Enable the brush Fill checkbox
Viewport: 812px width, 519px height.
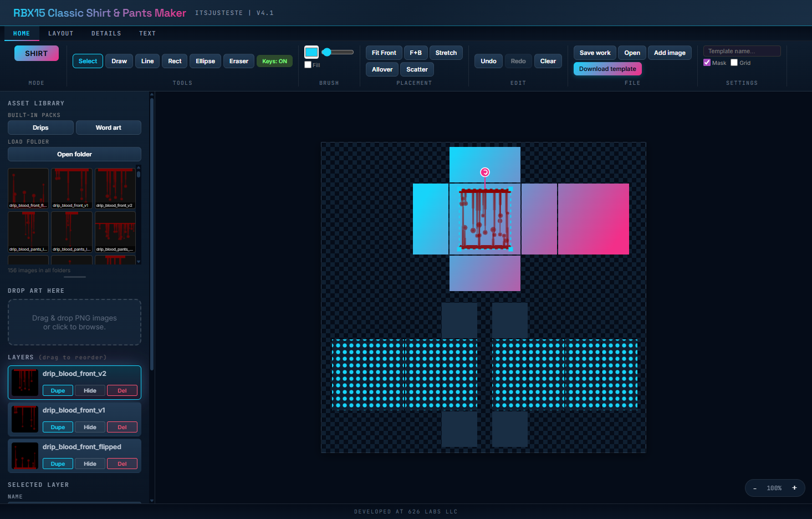[x=308, y=65]
